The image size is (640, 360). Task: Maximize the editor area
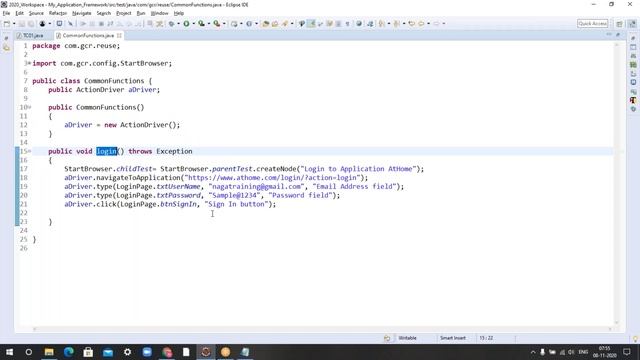click(x=618, y=35)
